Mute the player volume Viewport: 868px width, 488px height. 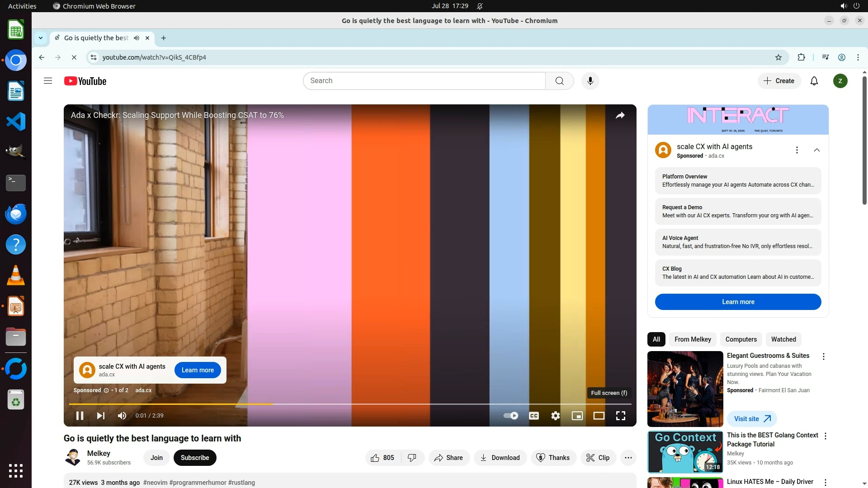click(122, 416)
